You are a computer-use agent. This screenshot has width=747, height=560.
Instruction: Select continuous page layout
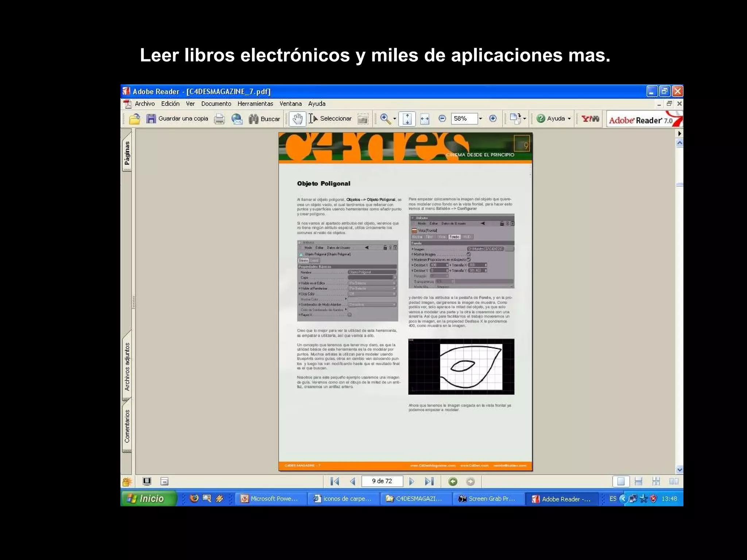click(x=638, y=482)
